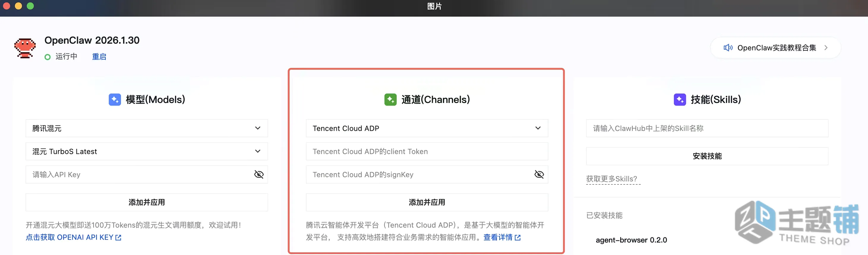Open the Tencent Cloud ADP channel dropdown
The width and height of the screenshot is (868, 255).
[x=427, y=128]
